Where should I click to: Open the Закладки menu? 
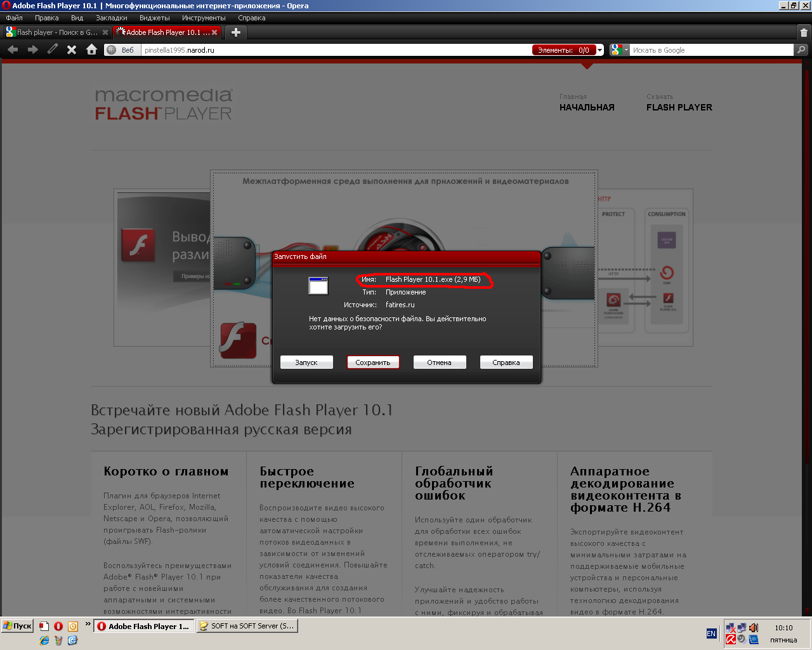(x=111, y=18)
